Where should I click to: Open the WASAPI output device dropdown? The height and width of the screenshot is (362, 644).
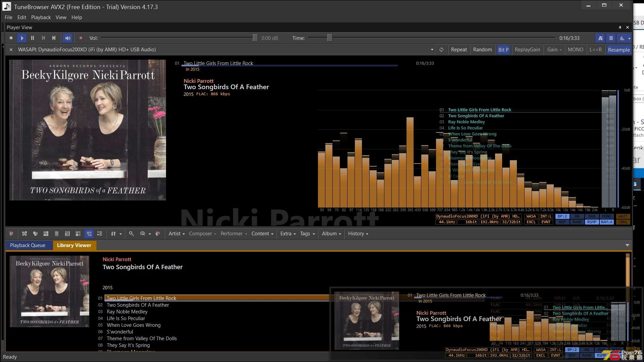coord(432,50)
